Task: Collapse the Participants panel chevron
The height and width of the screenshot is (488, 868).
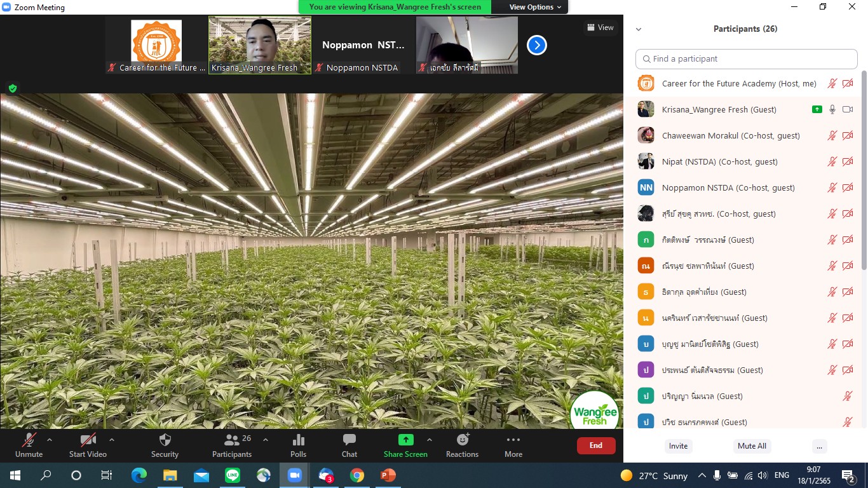Action: (x=639, y=29)
